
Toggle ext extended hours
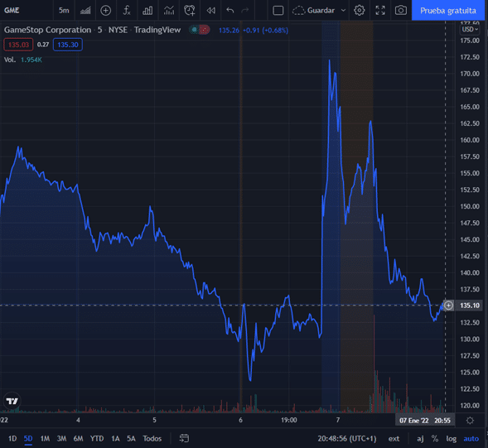(394, 438)
